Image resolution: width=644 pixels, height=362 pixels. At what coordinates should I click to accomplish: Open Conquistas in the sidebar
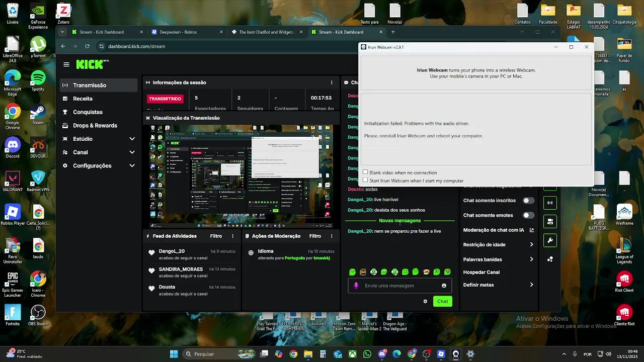[x=98, y=112]
